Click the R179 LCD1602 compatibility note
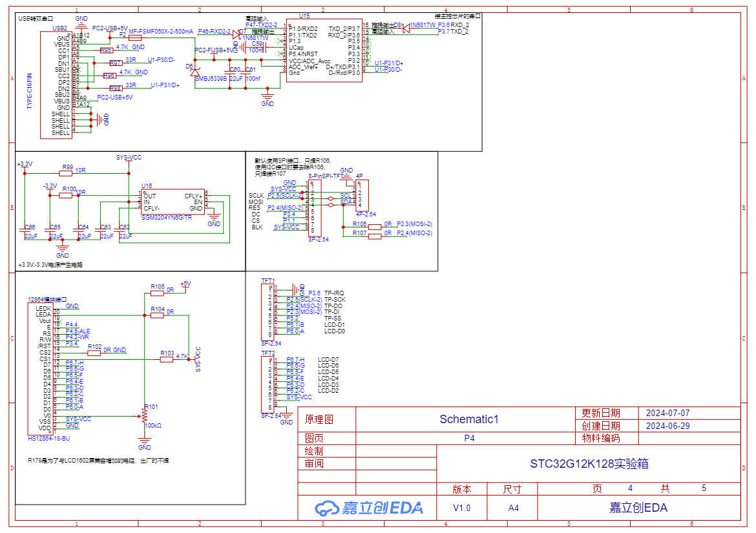Screen dimensions: 756x533 pyautogui.click(x=98, y=461)
